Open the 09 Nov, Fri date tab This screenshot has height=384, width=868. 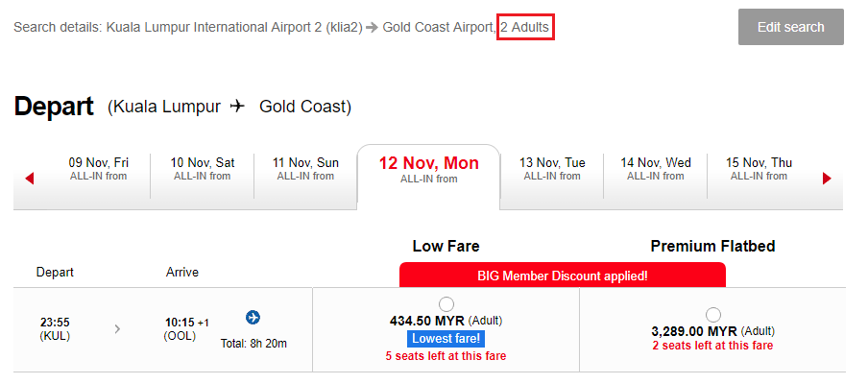point(99,169)
